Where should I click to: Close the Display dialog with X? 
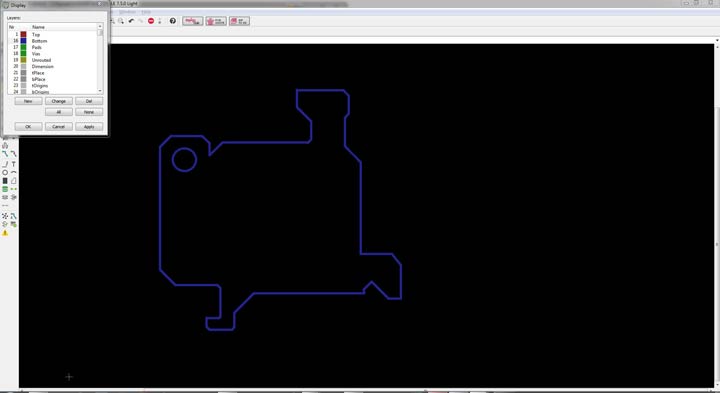(100, 4)
